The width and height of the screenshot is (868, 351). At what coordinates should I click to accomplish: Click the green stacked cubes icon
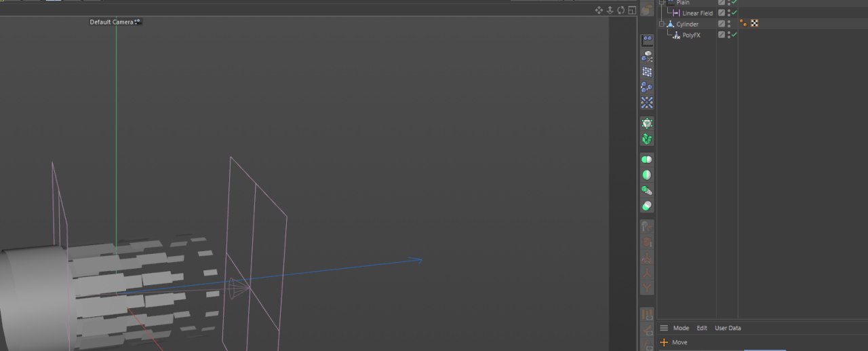coord(647,139)
